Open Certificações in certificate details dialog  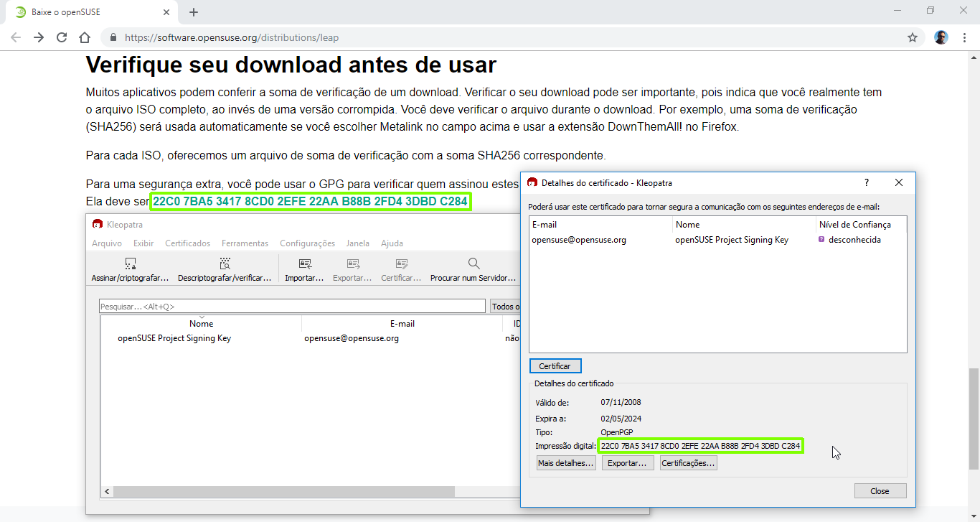(x=689, y=464)
